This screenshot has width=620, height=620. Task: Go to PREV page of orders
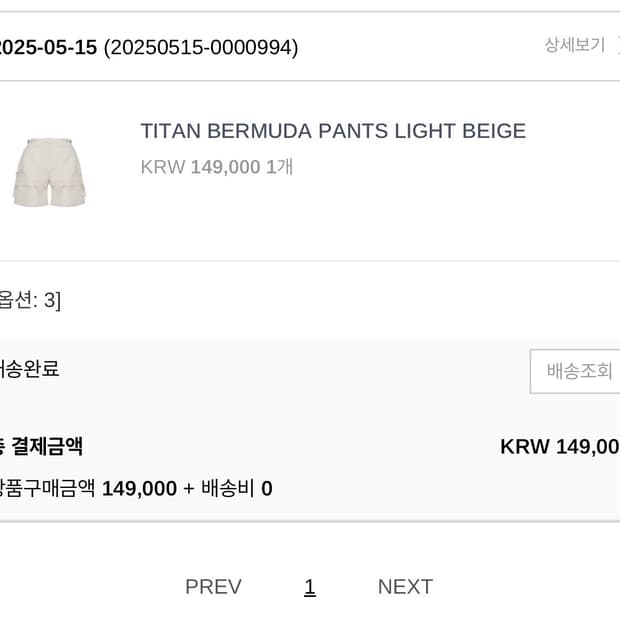213,587
